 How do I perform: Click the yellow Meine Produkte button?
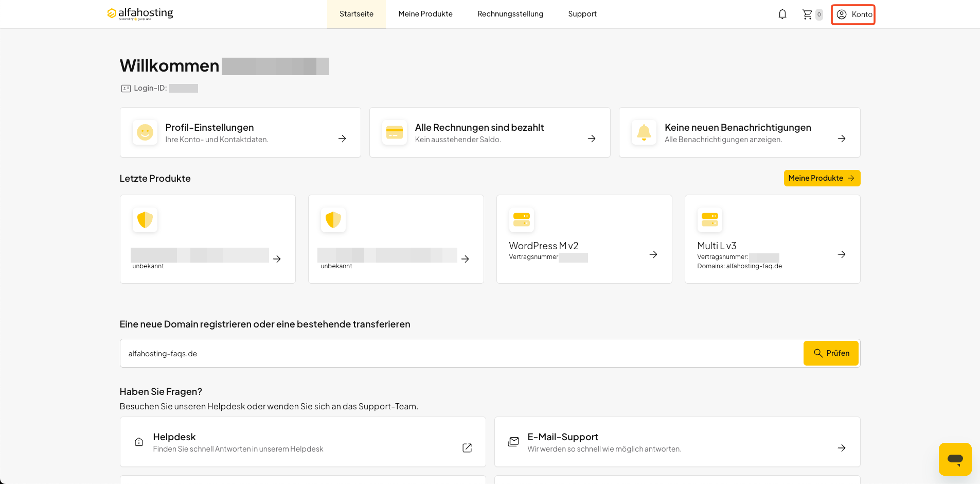(822, 178)
